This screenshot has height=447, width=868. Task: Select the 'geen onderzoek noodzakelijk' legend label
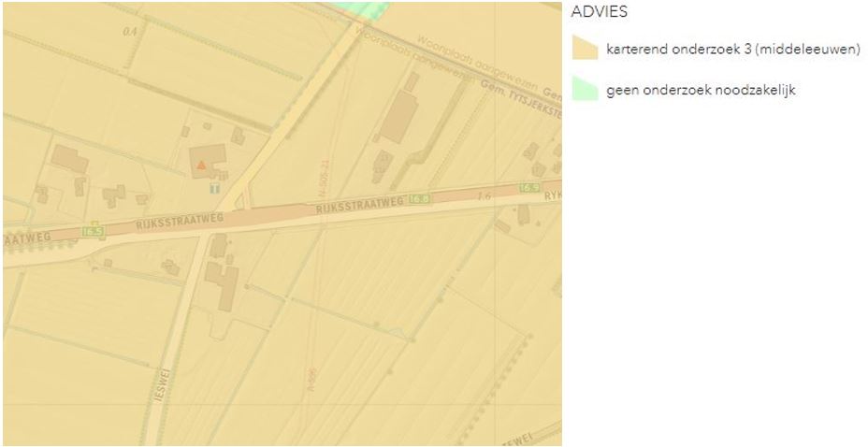tap(701, 90)
